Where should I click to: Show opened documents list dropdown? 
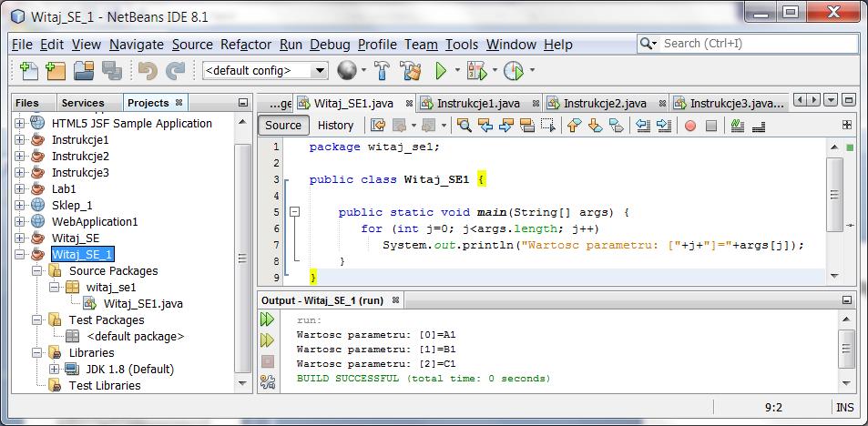[x=831, y=100]
